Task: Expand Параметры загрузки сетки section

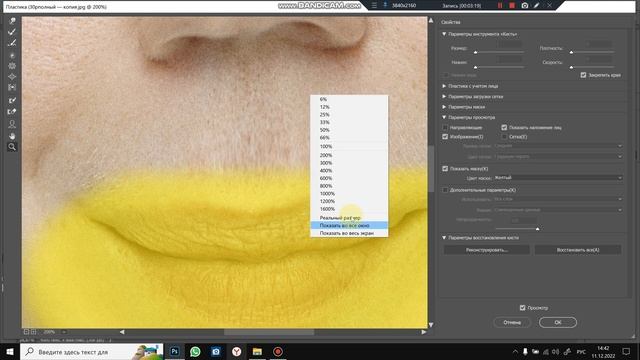Action: click(x=444, y=97)
